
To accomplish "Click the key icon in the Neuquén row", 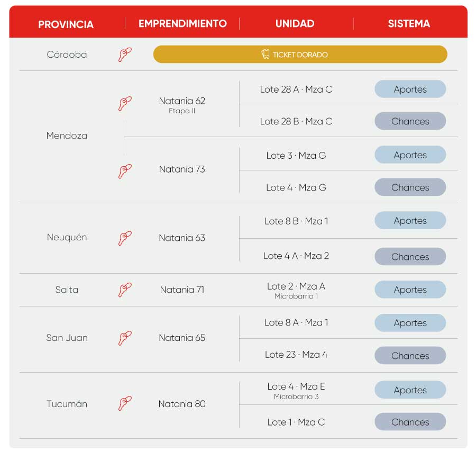I will click(x=125, y=238).
